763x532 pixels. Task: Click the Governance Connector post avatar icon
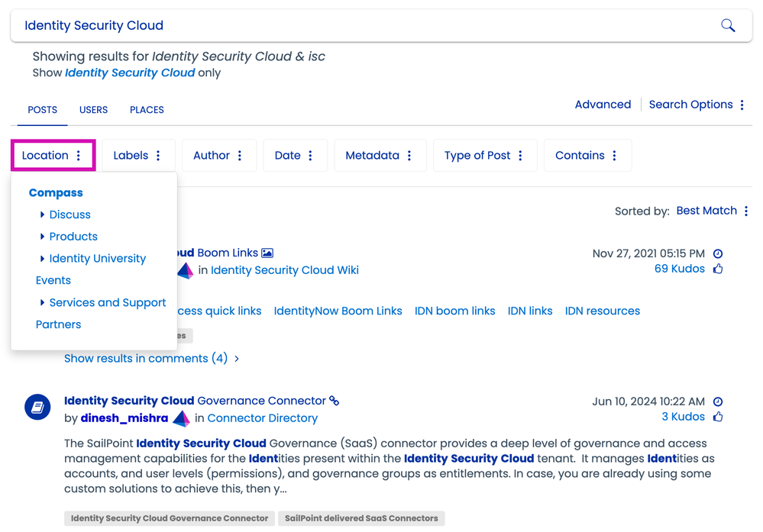(37, 408)
